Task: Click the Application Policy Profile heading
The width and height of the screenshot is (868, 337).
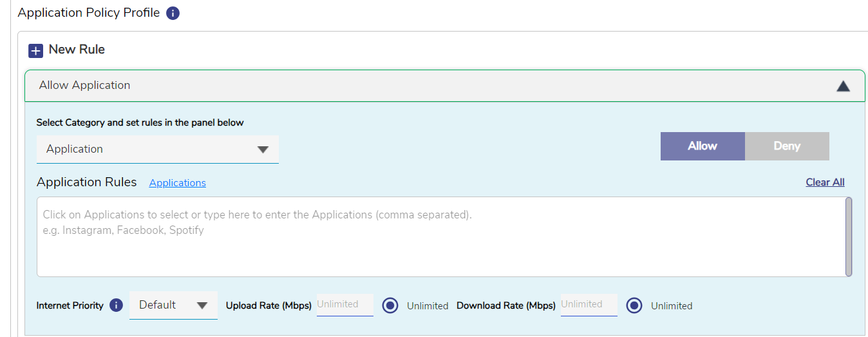Action: click(x=89, y=13)
